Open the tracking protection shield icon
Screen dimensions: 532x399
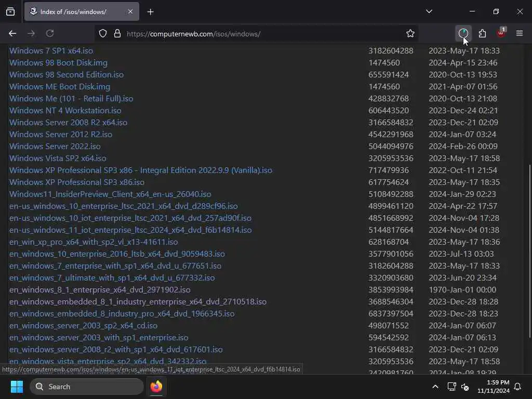click(x=103, y=34)
